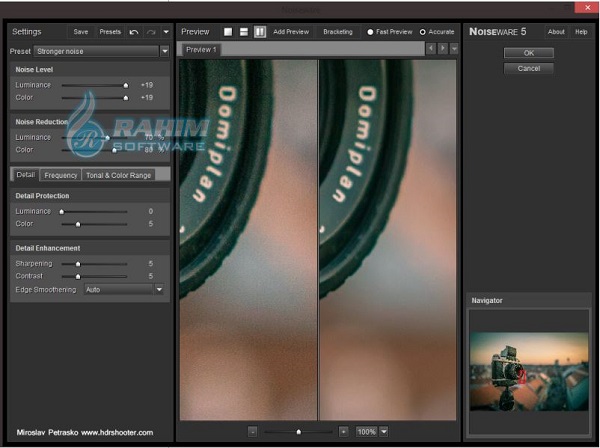Select vertical split preview layout icon
Viewport: 600px width, 448px height.
click(260, 32)
